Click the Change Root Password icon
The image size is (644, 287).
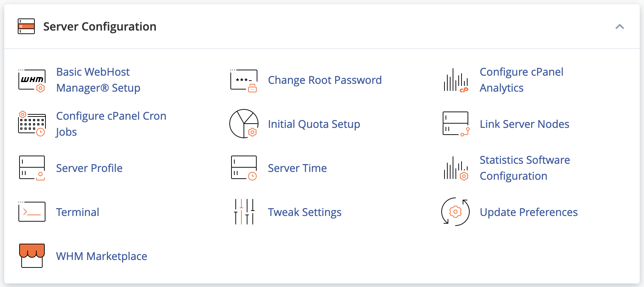[244, 80]
